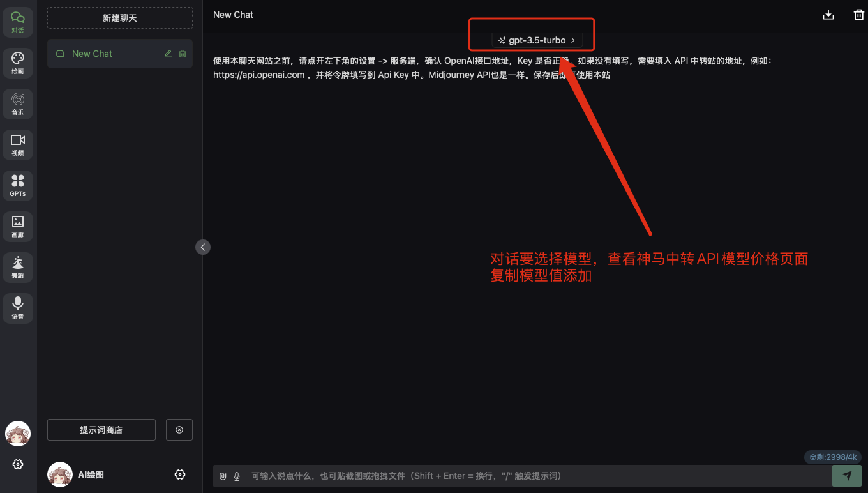Open the 语音 voice section
Image resolution: width=868 pixels, height=493 pixels.
[x=18, y=308]
